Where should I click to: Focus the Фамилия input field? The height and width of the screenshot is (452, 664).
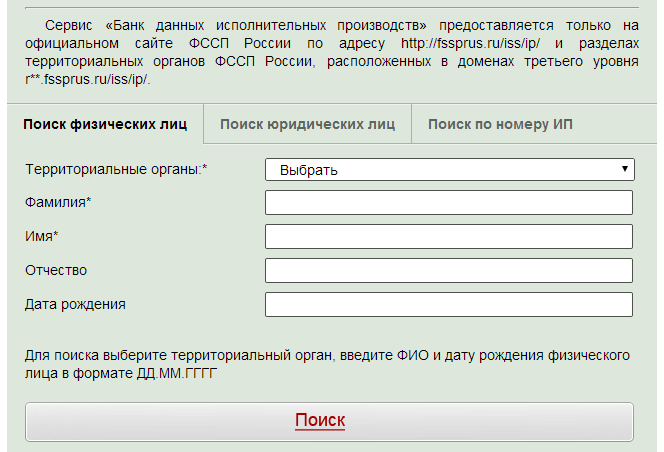[449, 202]
